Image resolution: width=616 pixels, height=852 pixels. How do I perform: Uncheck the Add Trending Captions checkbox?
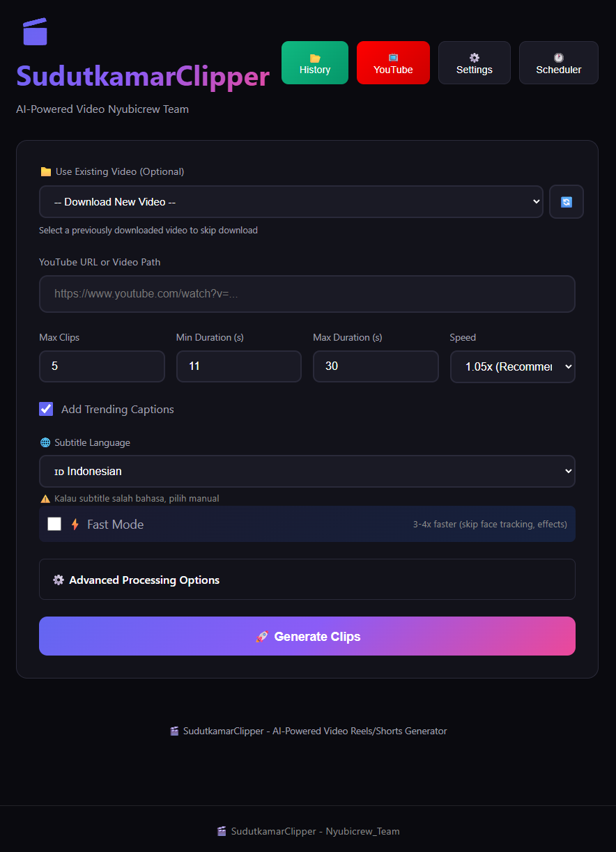(x=46, y=409)
